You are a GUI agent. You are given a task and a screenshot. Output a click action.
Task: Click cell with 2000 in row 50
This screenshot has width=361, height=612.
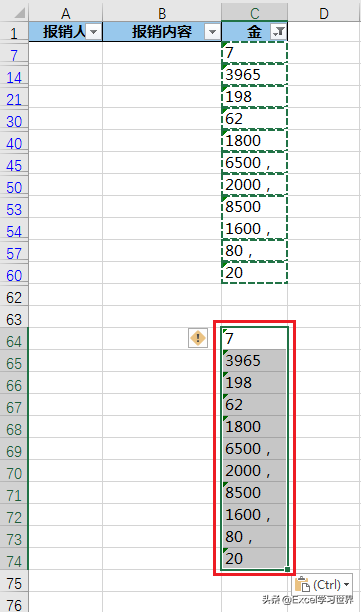(x=254, y=184)
